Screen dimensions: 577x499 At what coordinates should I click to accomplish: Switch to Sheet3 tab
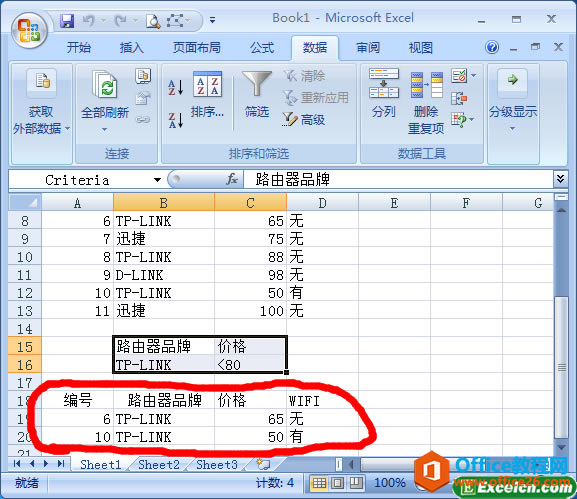[217, 465]
